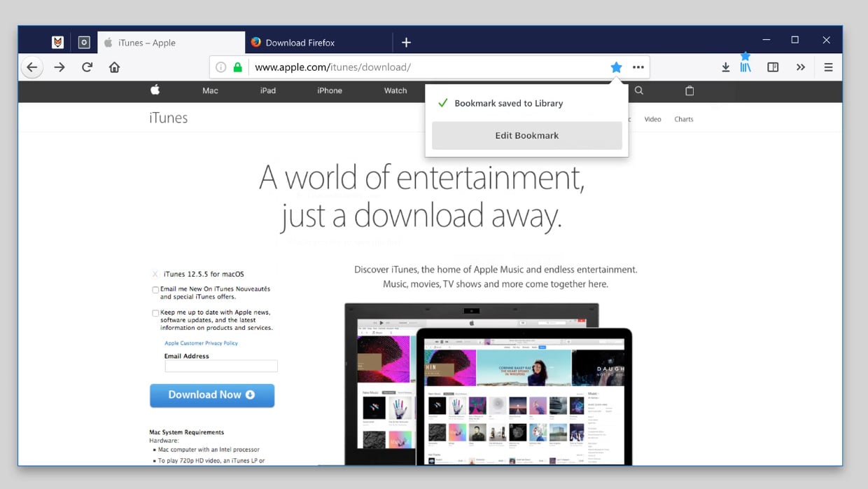Open the Video sub-navigation link
The height and width of the screenshot is (489, 868).
click(x=653, y=119)
